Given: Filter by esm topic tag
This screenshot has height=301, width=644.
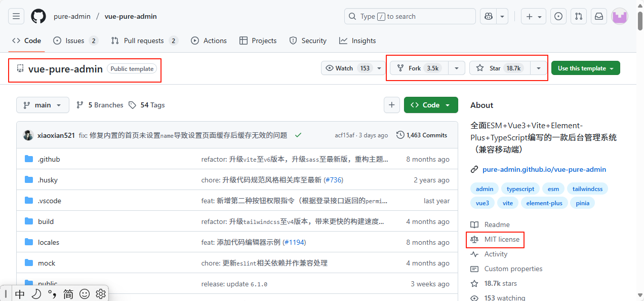Looking at the screenshot, I should 553,189.
